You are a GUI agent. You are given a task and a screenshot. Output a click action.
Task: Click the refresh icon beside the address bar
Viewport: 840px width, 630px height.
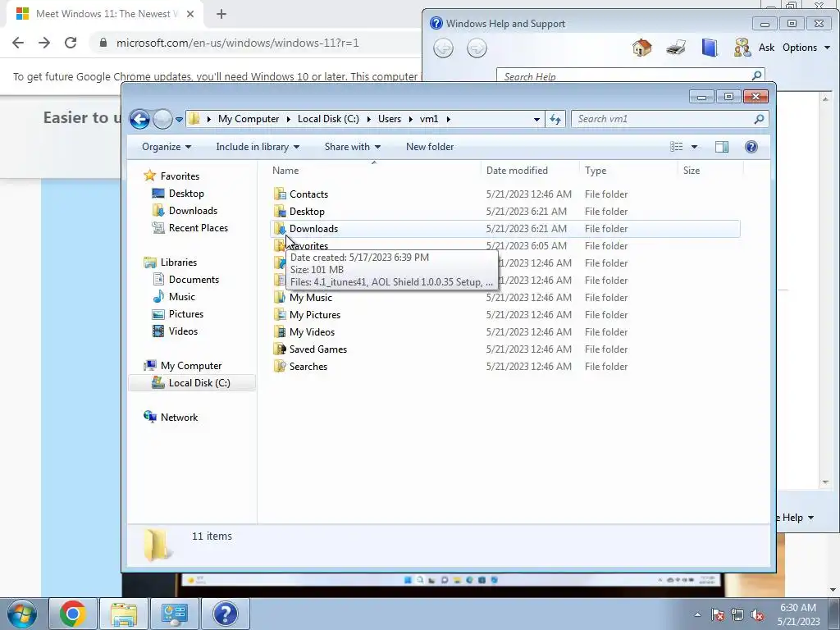(555, 119)
